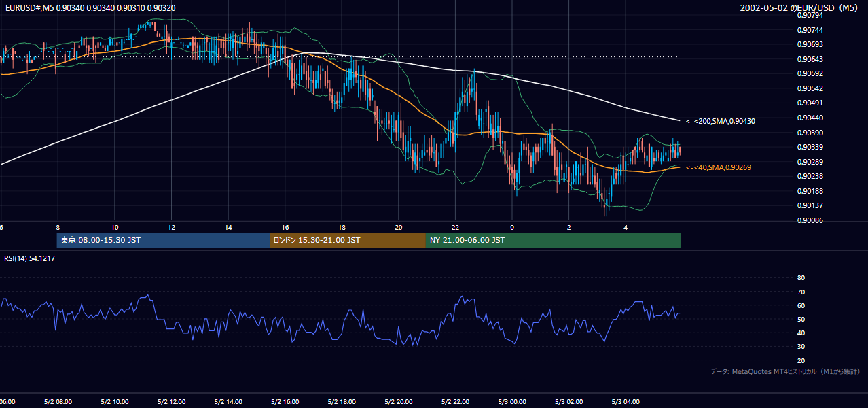Click hour tick 22 under price chart
868x408 pixels.
456,228
